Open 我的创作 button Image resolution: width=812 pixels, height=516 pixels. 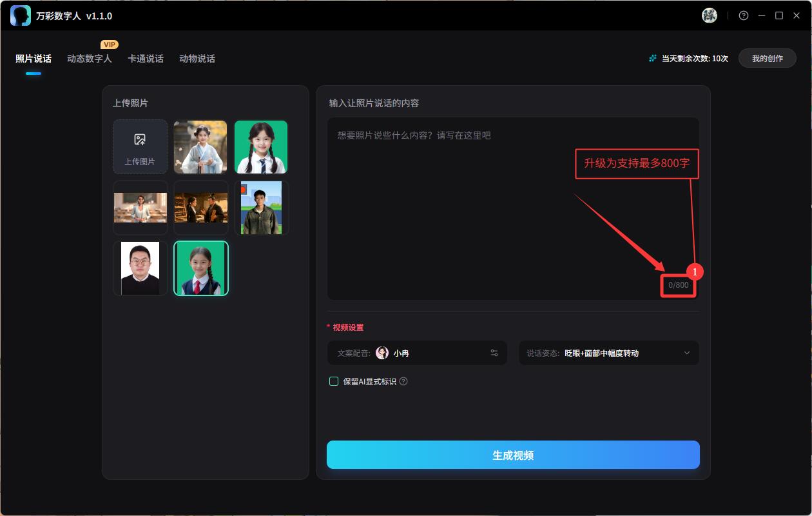click(767, 59)
